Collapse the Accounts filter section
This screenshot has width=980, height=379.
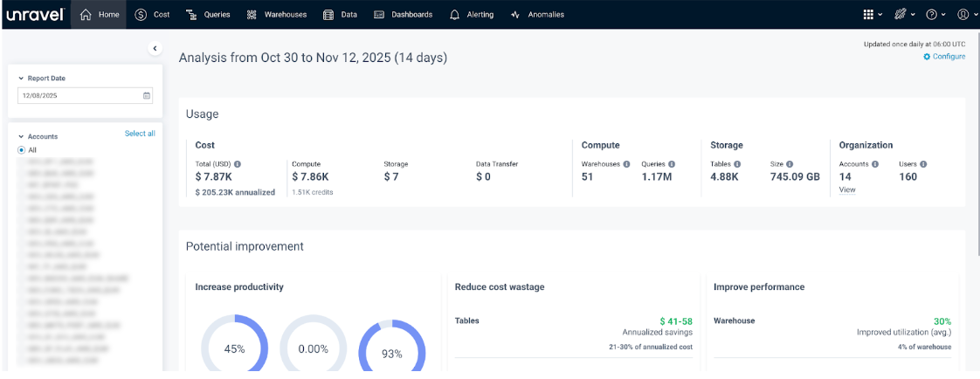pos(21,137)
